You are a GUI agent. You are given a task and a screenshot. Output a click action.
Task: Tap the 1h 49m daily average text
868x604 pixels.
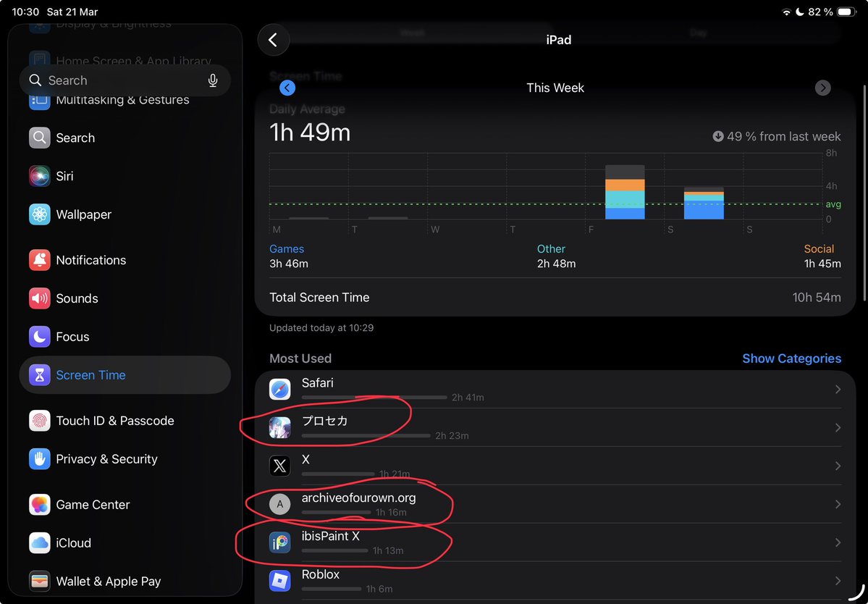click(310, 133)
